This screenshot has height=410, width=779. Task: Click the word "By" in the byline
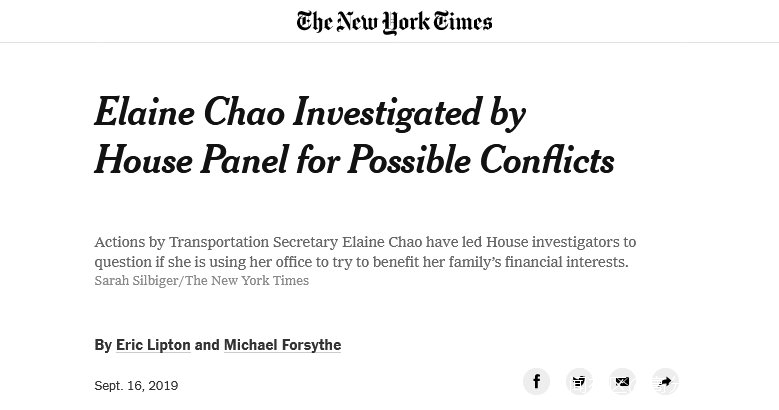pyautogui.click(x=103, y=345)
